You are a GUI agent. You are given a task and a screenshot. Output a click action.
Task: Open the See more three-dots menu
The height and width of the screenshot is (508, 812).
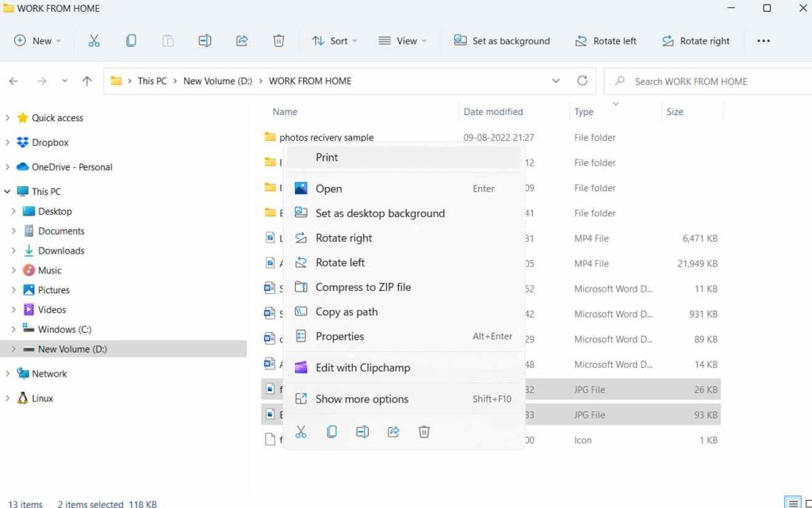coord(764,41)
